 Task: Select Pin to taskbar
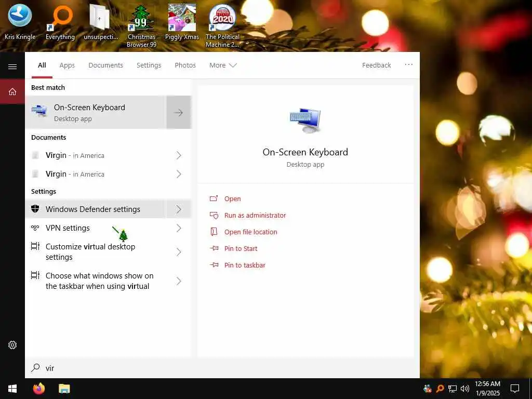(x=245, y=265)
